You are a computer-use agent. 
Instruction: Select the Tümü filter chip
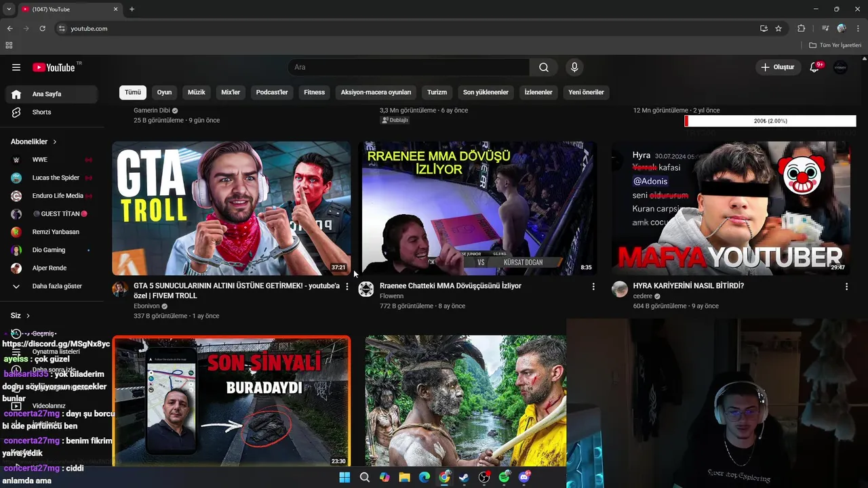click(x=133, y=92)
